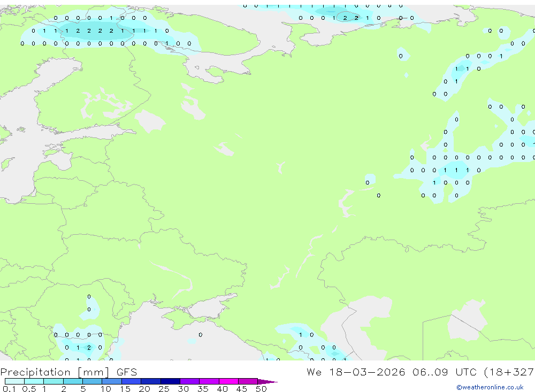Click legend scale value "40"
Viewport: 535px width, 392px height.
[222, 389]
